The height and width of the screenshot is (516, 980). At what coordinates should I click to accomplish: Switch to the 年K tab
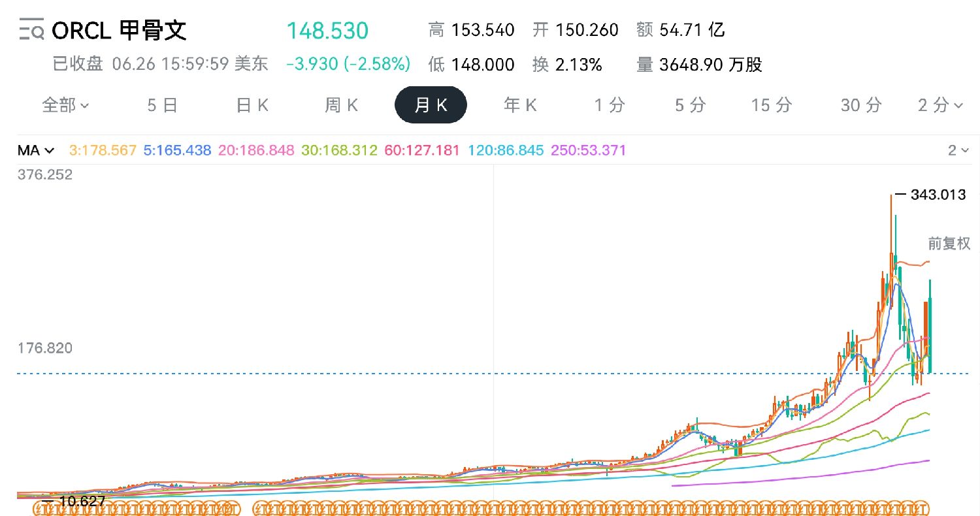(x=520, y=105)
